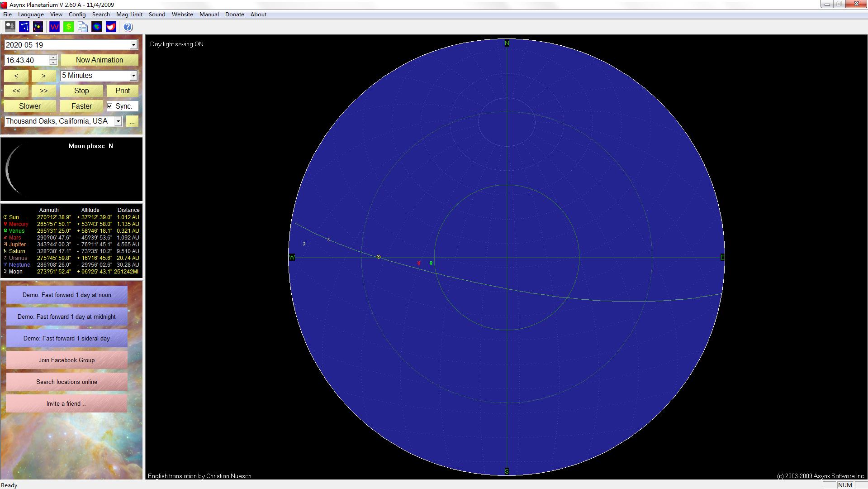Viewport: 868px width, 489px height.
Task: Open the Thousand Oaks location dropdown
Action: tap(118, 121)
